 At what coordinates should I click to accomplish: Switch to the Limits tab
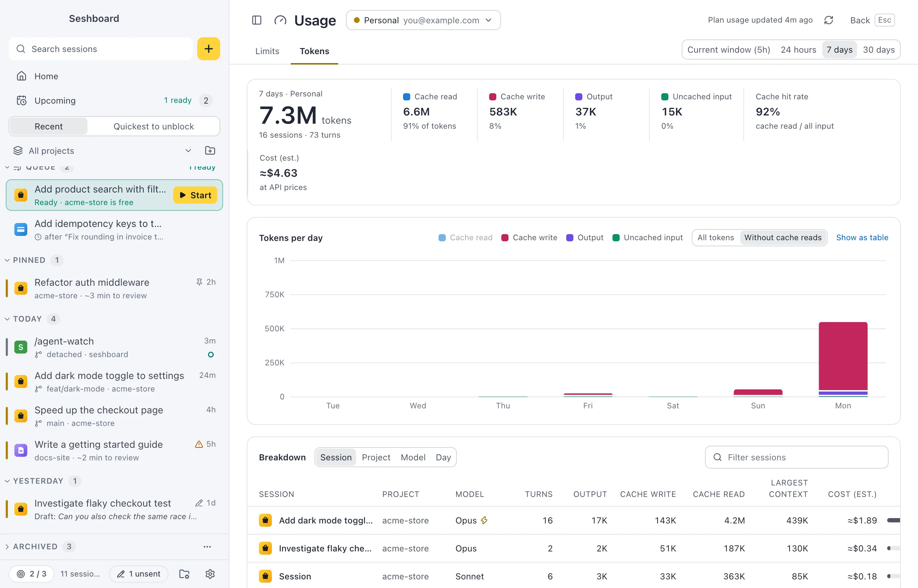(267, 51)
